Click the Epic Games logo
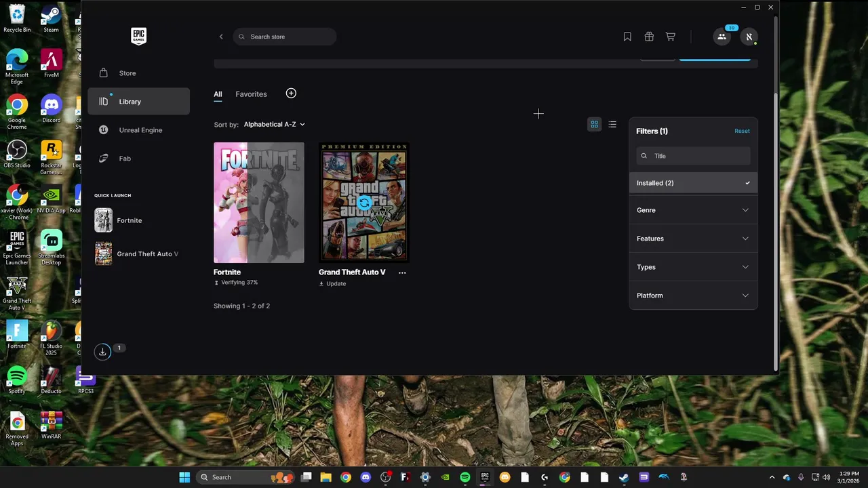Image resolution: width=868 pixels, height=488 pixels. click(138, 36)
